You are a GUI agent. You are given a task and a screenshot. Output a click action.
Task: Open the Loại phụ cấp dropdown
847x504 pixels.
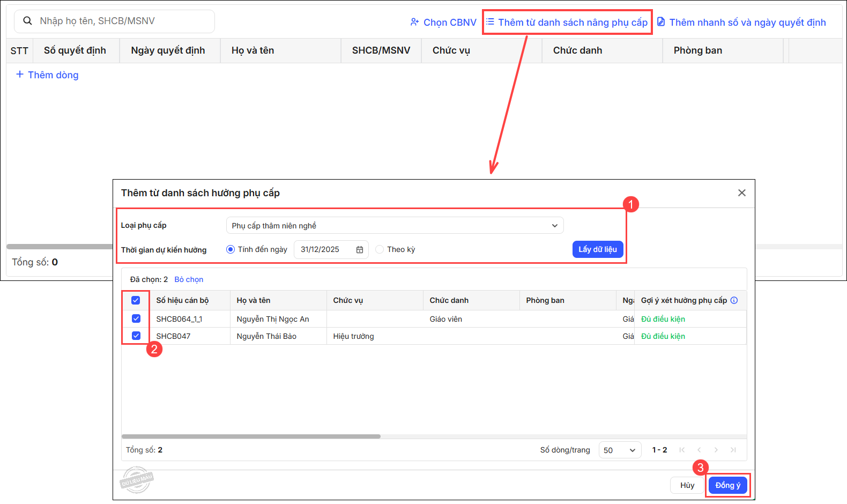[395, 225]
